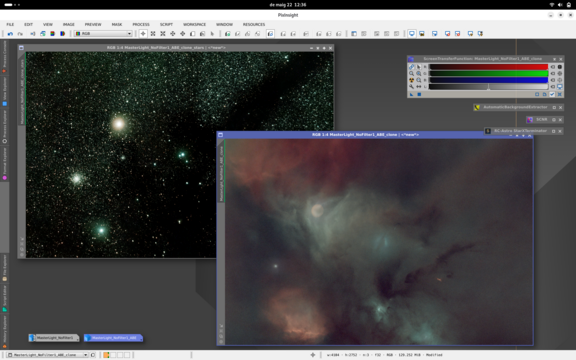Select the STF zoom-in magnifier icon
Viewport: 576px width, 360px height.
click(418, 73)
